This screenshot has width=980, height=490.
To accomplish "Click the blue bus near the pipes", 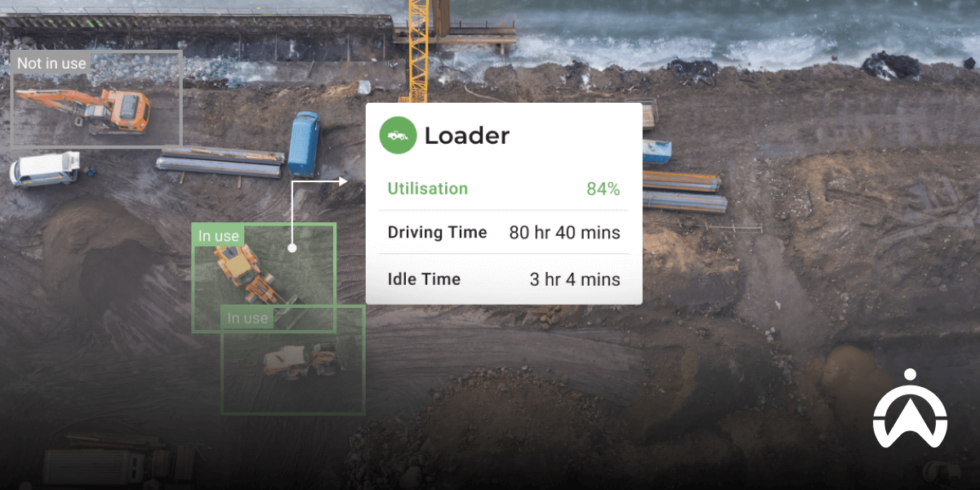I will 304,144.
